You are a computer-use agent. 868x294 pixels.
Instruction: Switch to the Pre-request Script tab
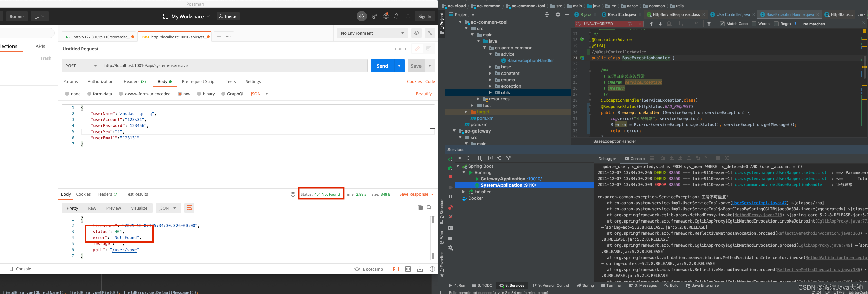pyautogui.click(x=198, y=81)
